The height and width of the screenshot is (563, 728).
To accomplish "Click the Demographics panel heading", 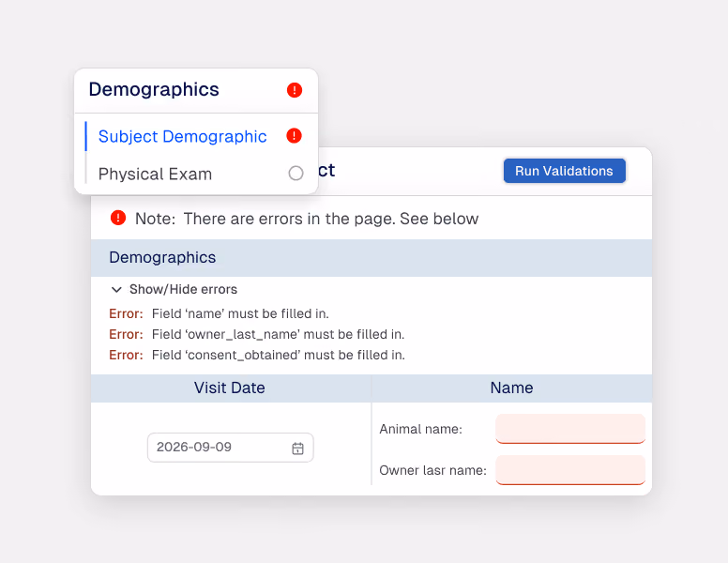I will pyautogui.click(x=154, y=90).
